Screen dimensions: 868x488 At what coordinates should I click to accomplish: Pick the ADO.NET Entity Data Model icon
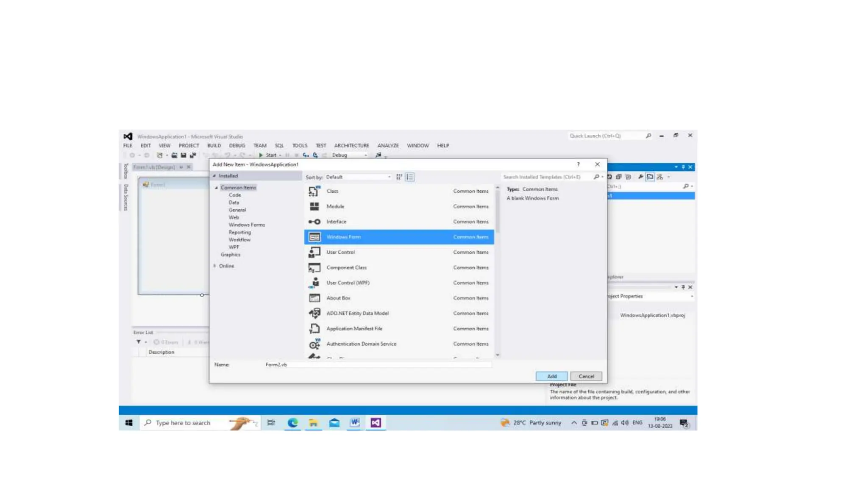click(314, 313)
